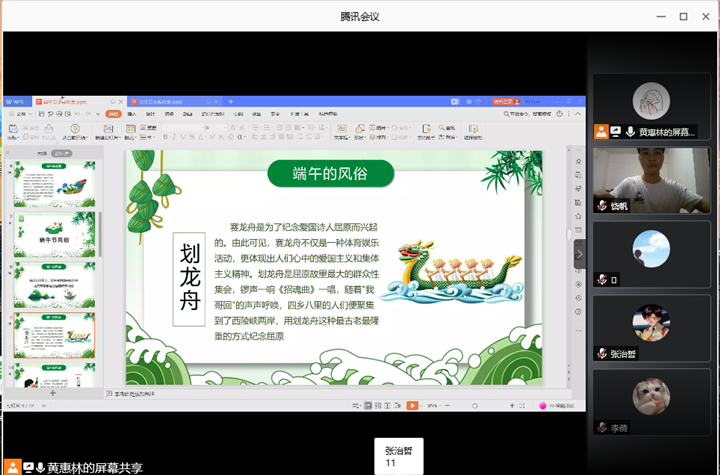Click the command search box in ribbon
The image size is (720, 475).
click(528, 113)
